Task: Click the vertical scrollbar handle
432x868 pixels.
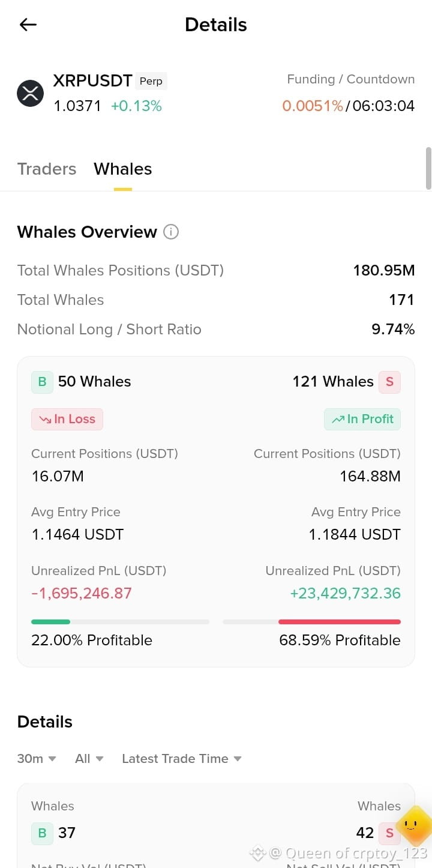Action: 428,168
